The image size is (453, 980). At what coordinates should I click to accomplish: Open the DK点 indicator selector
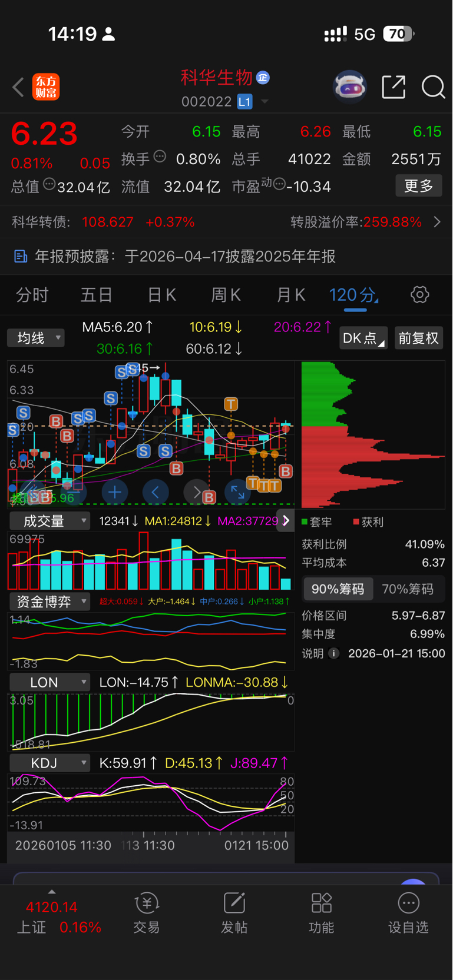pyautogui.click(x=363, y=338)
